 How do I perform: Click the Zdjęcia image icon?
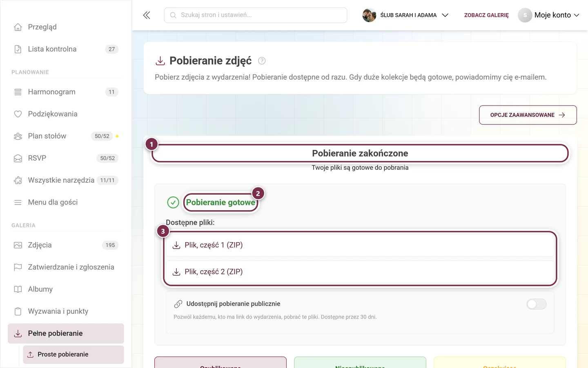(x=18, y=245)
